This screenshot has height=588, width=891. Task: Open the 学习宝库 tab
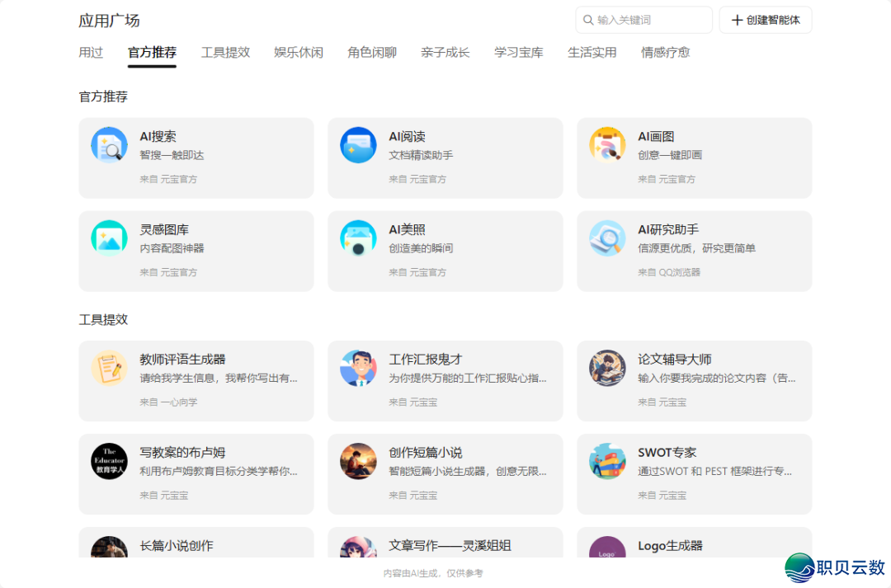point(519,52)
